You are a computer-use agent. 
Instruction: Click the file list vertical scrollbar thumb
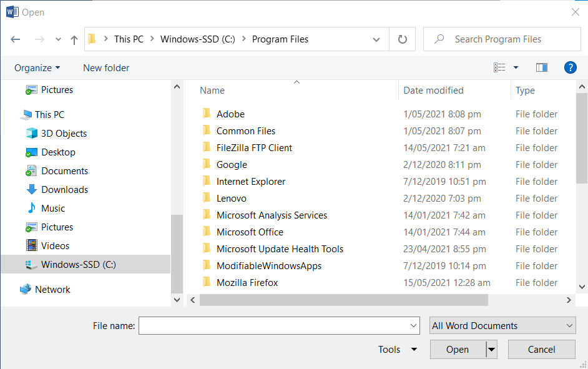[x=582, y=138]
